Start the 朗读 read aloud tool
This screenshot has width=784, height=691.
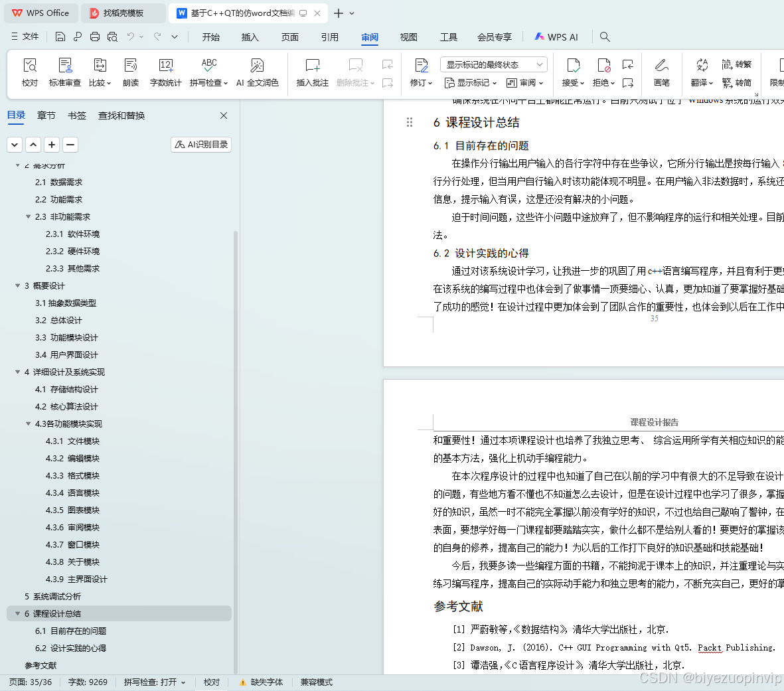pyautogui.click(x=131, y=72)
